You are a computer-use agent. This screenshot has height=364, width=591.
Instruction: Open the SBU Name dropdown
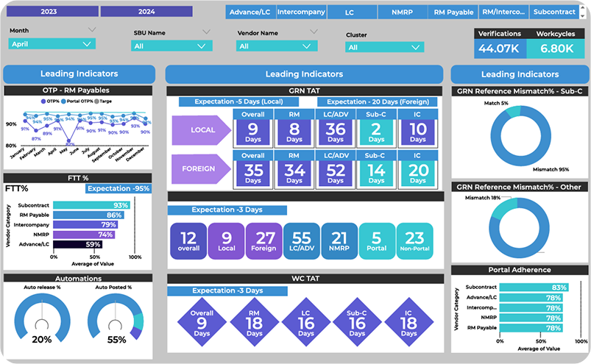pos(171,46)
